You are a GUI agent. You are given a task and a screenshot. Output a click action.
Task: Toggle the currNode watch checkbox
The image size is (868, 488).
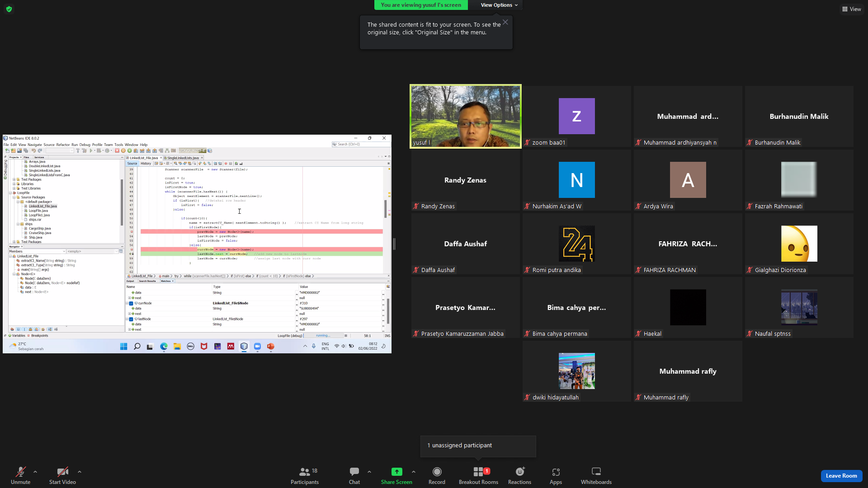coord(131,303)
